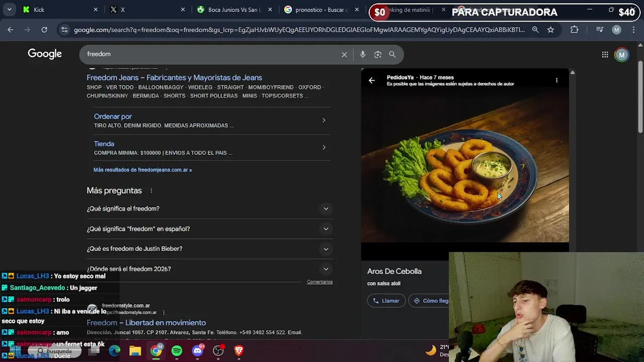Open the Extensions puzzle icon
This screenshot has width=644, height=362.
tap(575, 30)
